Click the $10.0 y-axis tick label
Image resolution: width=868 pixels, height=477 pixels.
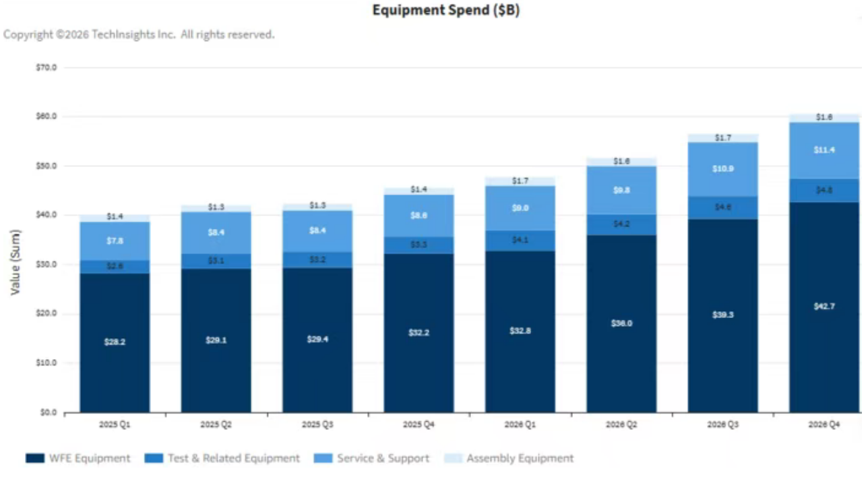pyautogui.click(x=46, y=363)
